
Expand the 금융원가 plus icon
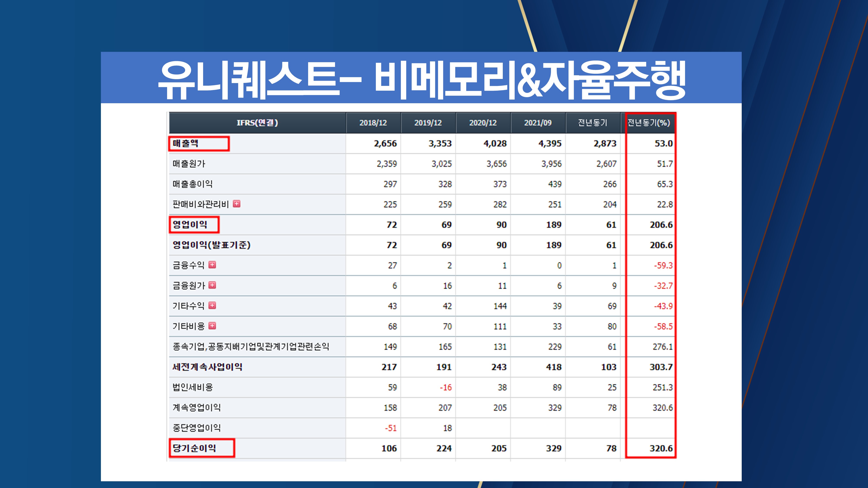click(212, 285)
